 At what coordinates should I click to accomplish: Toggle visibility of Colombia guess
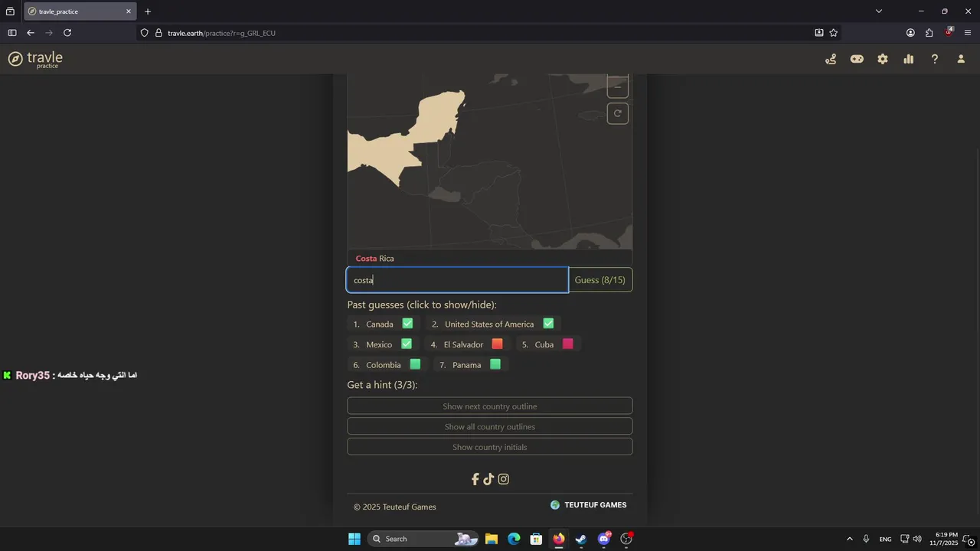click(387, 365)
